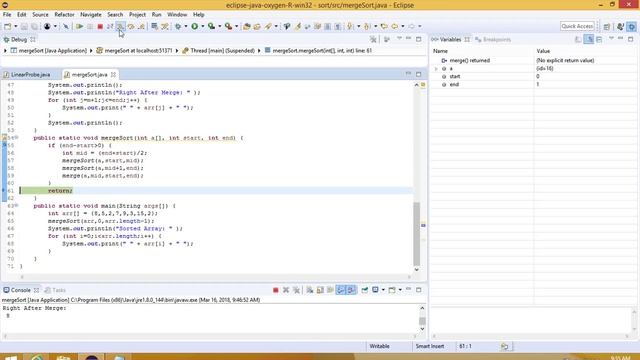The height and width of the screenshot is (360, 640).
Task: Select the 'merge() returned' row
Action: (x=534, y=60)
